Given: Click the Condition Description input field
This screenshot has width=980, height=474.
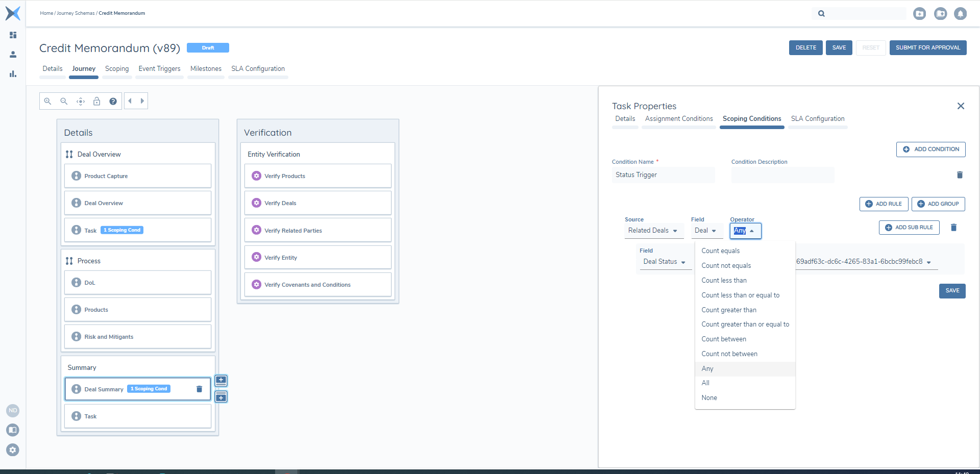Looking at the screenshot, I should (782, 175).
